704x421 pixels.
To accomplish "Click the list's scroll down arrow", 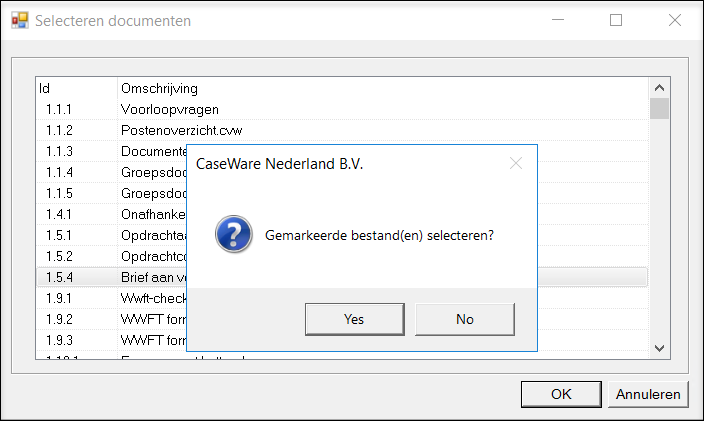I will click(659, 348).
